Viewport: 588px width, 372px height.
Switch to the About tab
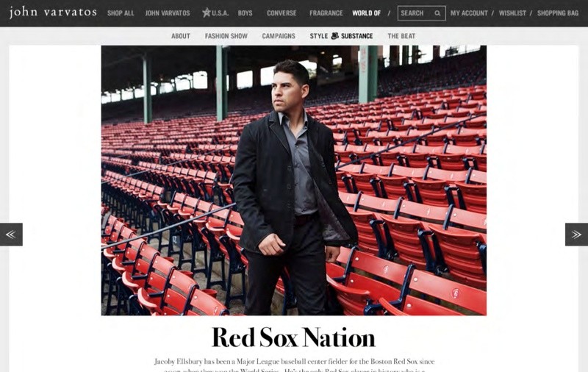coord(181,36)
